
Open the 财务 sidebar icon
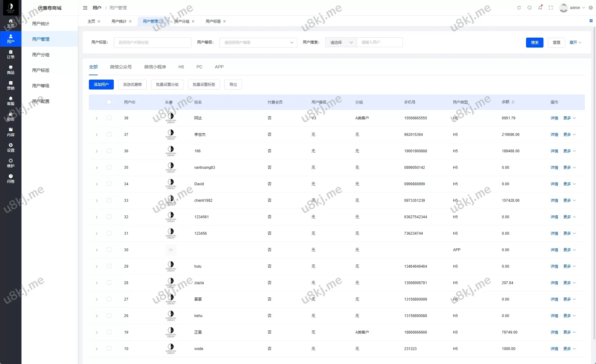(11, 117)
